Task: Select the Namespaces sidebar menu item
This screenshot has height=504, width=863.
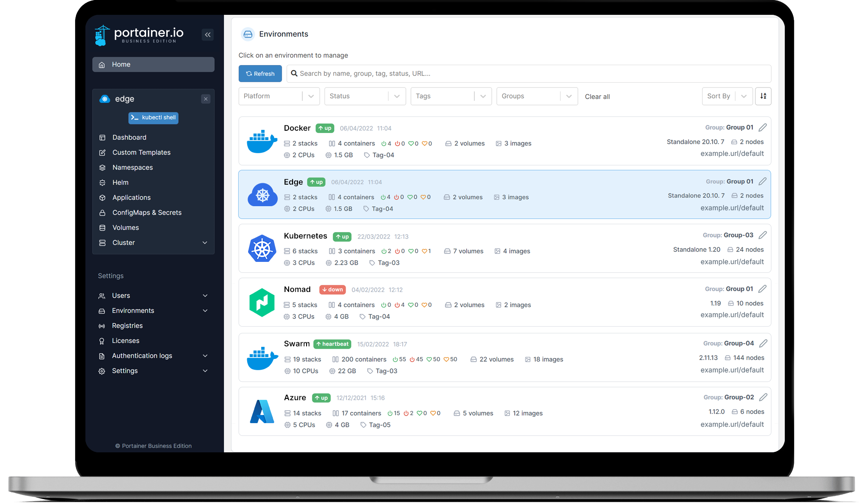Action: 133,167
